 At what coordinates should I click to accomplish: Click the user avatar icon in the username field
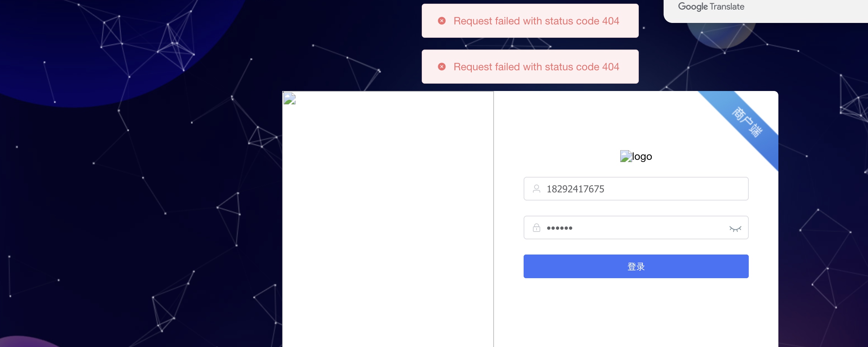click(536, 189)
